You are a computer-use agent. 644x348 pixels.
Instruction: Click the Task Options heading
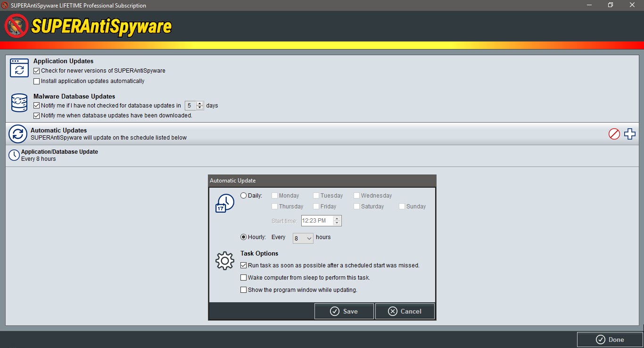click(x=259, y=253)
